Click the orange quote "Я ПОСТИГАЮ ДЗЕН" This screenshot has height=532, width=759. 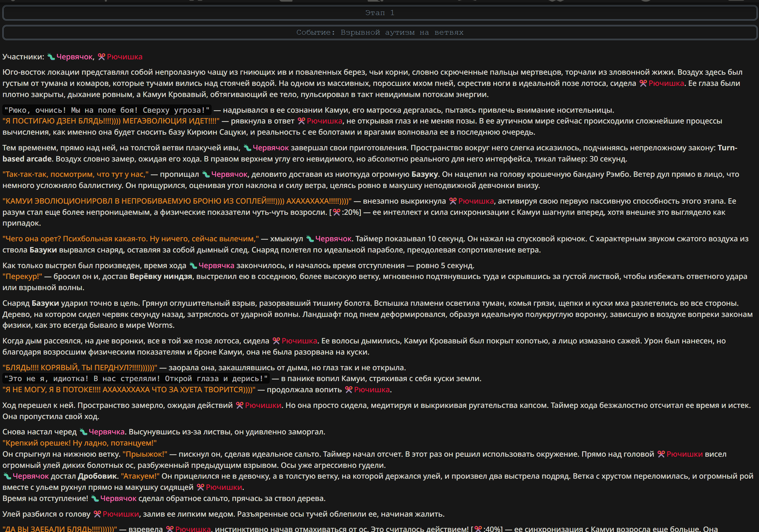pyautogui.click(x=111, y=121)
